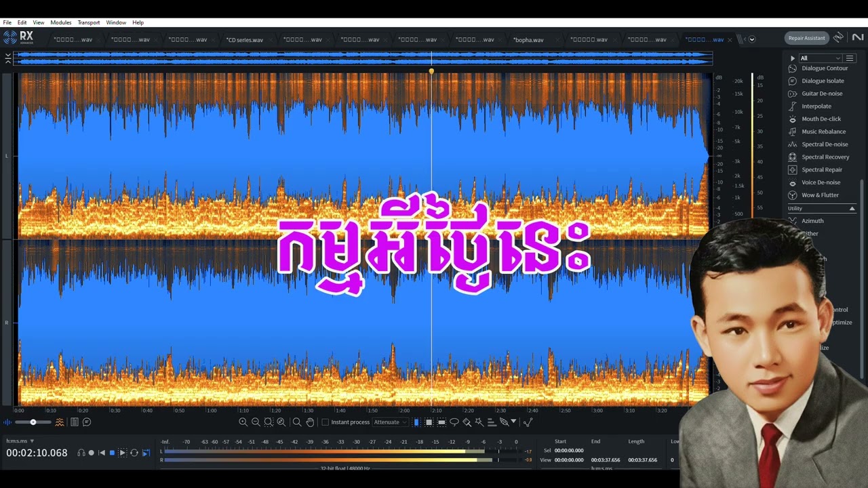Open the Edit menu
Viewport: 868px width, 488px height.
coord(22,22)
